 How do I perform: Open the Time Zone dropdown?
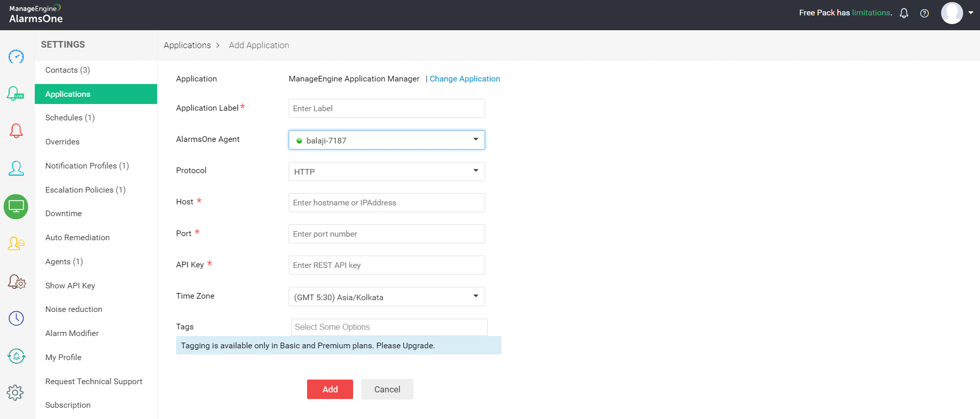coord(386,297)
